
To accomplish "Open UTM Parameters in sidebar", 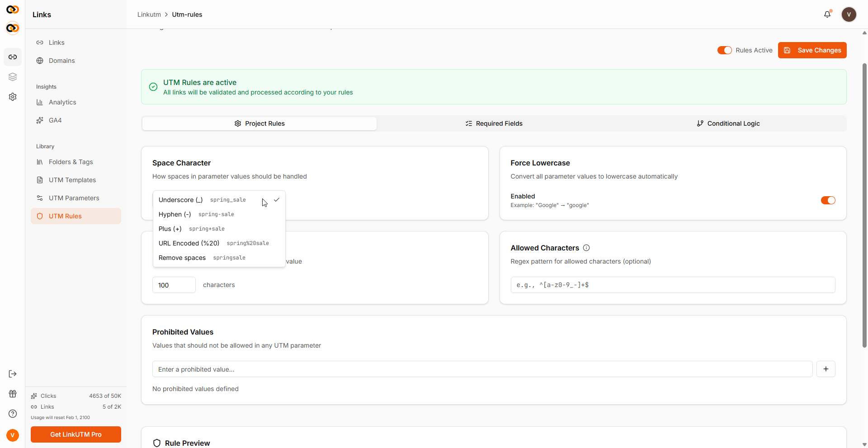I will tap(76, 198).
